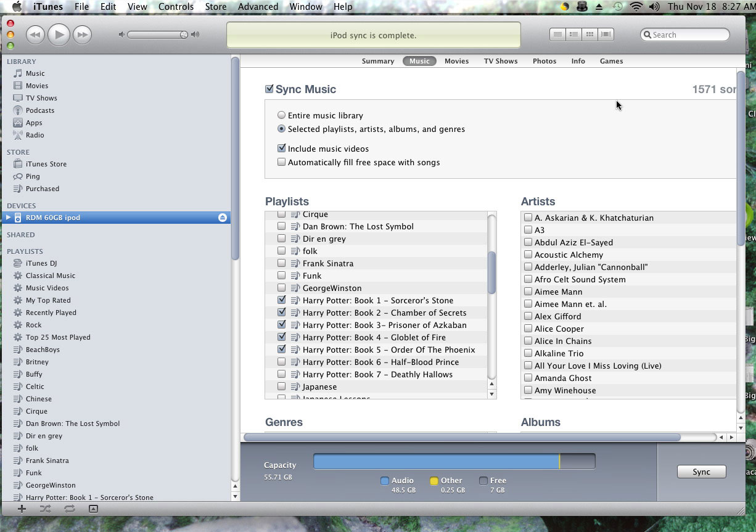Click the Search field

pos(685,35)
